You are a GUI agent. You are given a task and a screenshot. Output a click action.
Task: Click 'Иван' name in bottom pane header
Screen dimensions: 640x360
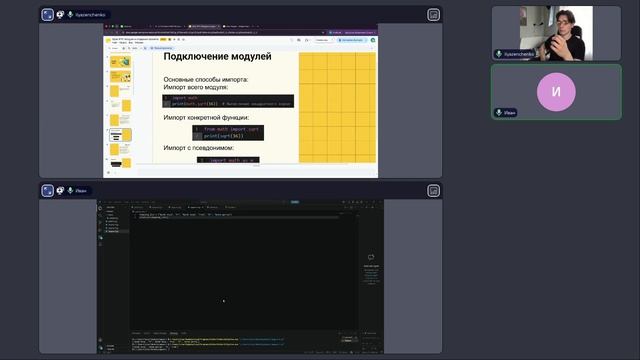coord(81,191)
